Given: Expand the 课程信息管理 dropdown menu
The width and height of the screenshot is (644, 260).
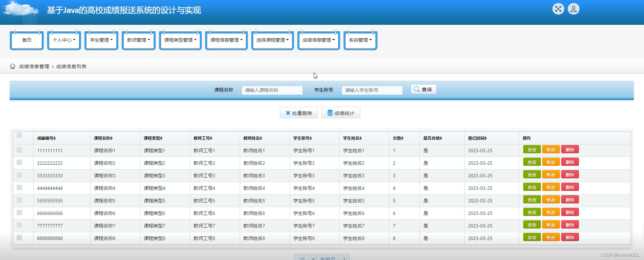Looking at the screenshot, I should (227, 40).
